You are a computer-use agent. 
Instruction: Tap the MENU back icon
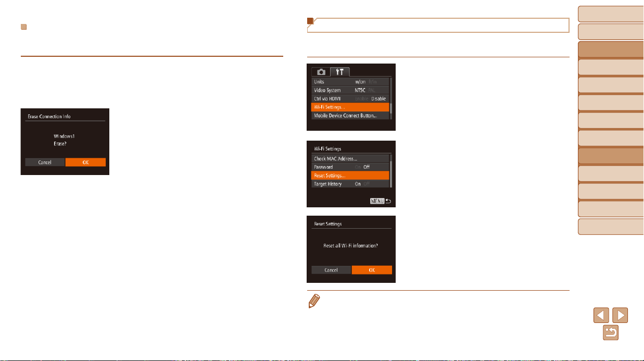click(380, 200)
